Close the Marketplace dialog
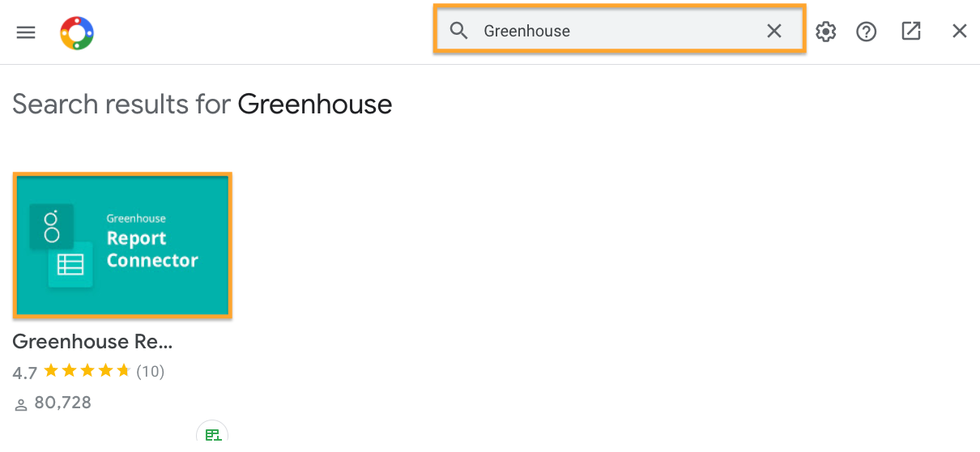 click(960, 31)
